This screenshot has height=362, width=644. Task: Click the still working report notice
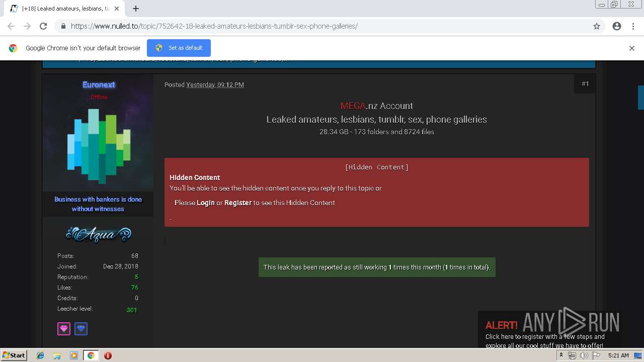click(377, 267)
